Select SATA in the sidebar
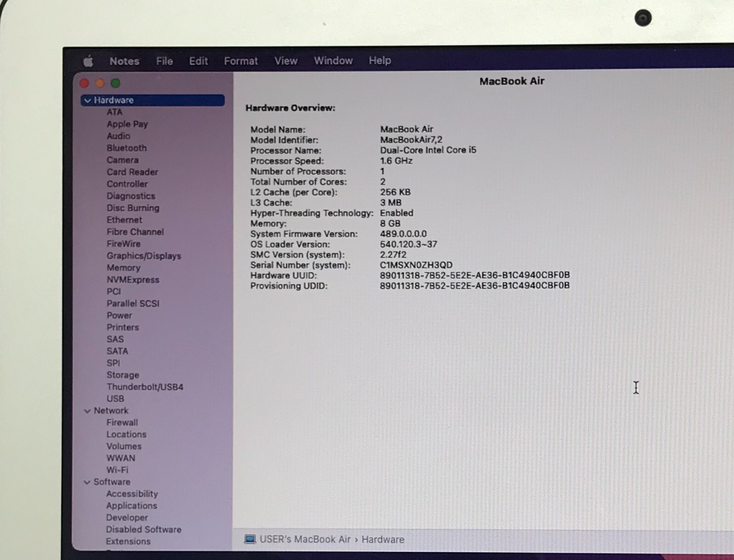This screenshot has height=560, width=734. pyautogui.click(x=118, y=351)
